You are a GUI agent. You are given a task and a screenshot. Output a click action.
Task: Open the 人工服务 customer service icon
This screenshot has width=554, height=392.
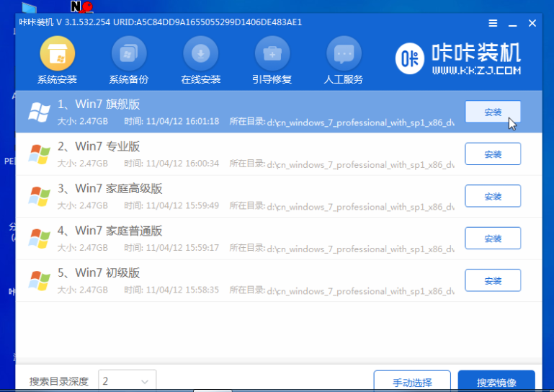pos(344,54)
